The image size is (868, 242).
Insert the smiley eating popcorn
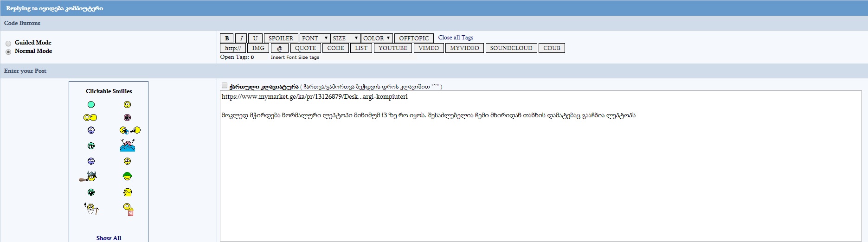(x=129, y=210)
